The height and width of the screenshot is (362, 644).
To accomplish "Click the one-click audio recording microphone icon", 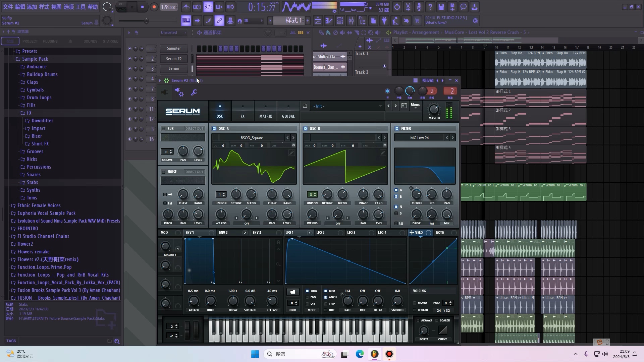I will point(419,7).
